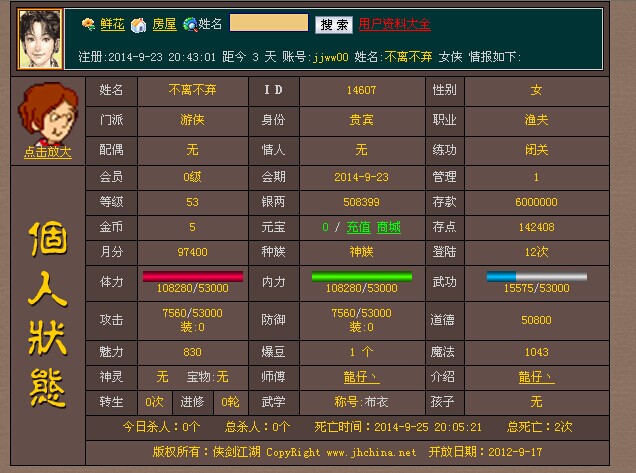Click the 转生 value 0次
636x473 pixels.
154,402
